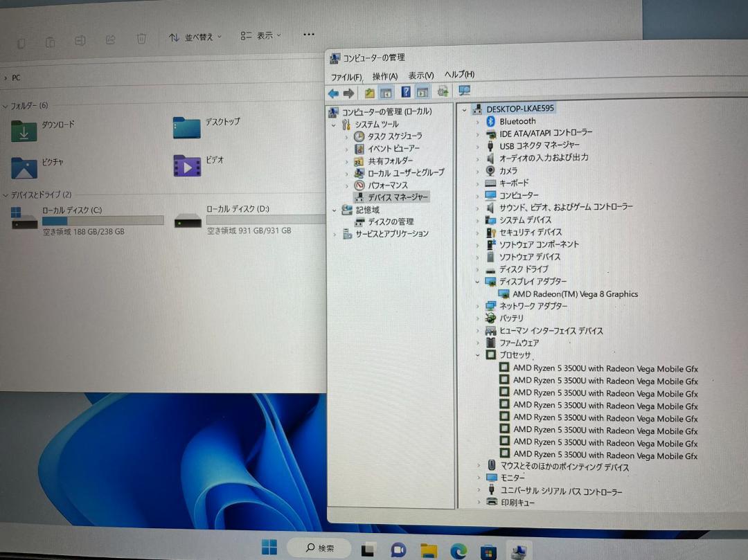Select パフォーマンス in the console tree

tap(387, 185)
